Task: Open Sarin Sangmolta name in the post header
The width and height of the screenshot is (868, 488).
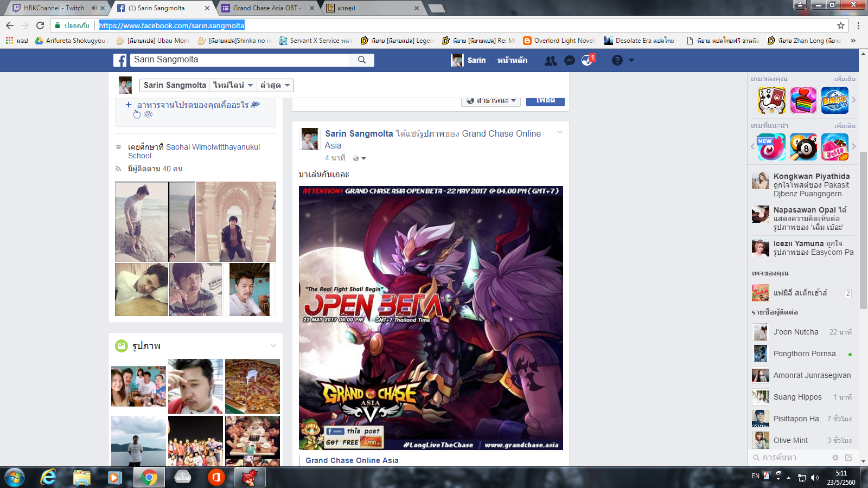Action: (359, 133)
